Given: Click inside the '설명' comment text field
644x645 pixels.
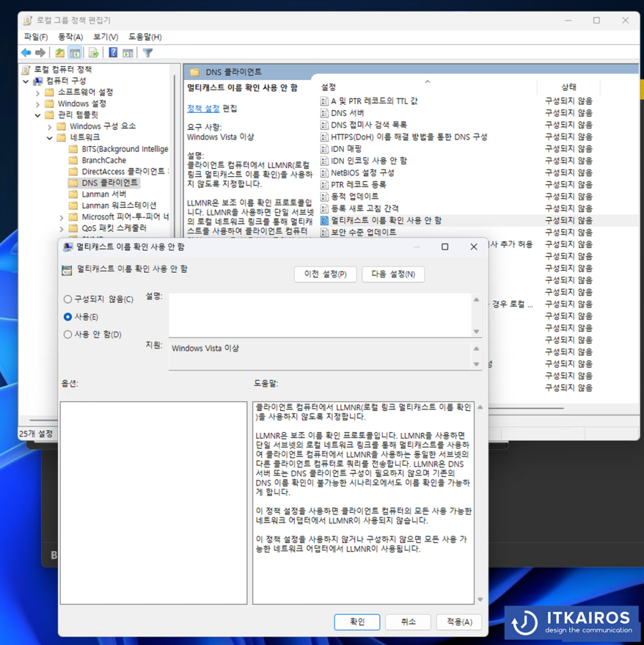Looking at the screenshot, I should coord(320,315).
